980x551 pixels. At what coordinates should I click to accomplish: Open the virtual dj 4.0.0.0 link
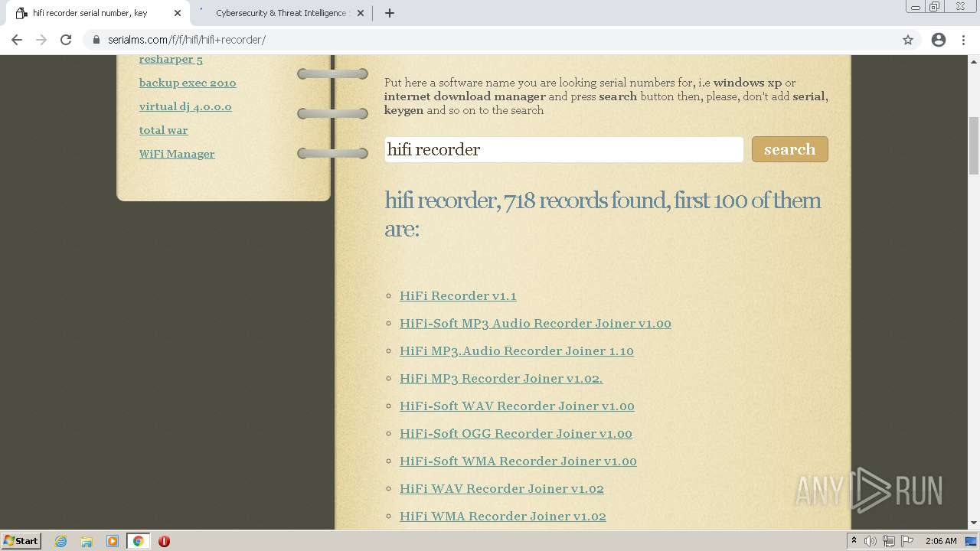pyautogui.click(x=185, y=106)
